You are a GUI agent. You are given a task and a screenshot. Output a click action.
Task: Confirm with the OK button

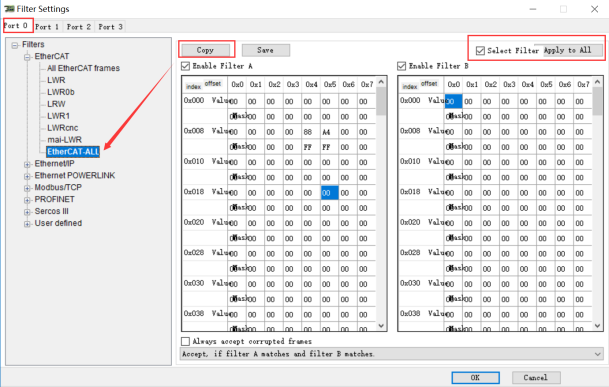tap(475, 377)
